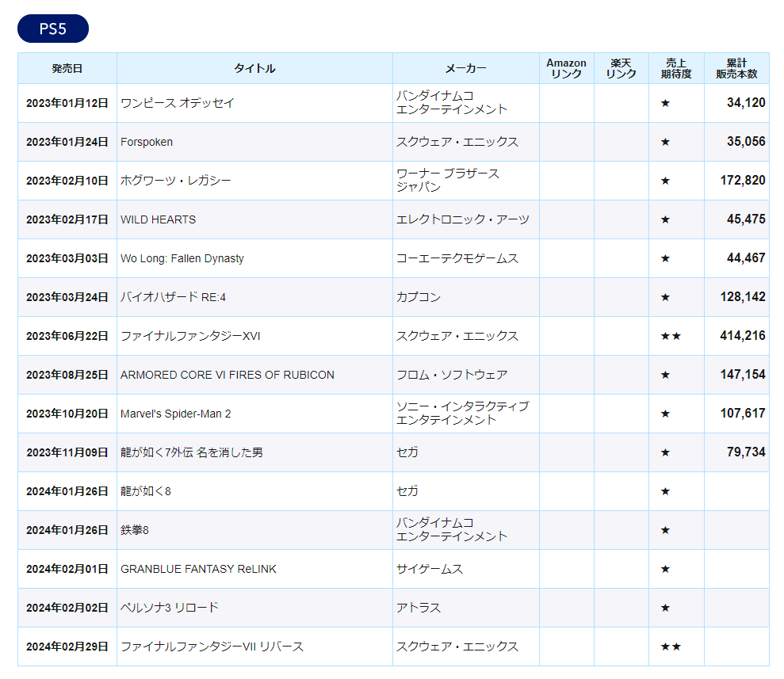784x679 pixels.
Task: Click maker エレクトロニック・アーツ
Action: click(x=462, y=219)
